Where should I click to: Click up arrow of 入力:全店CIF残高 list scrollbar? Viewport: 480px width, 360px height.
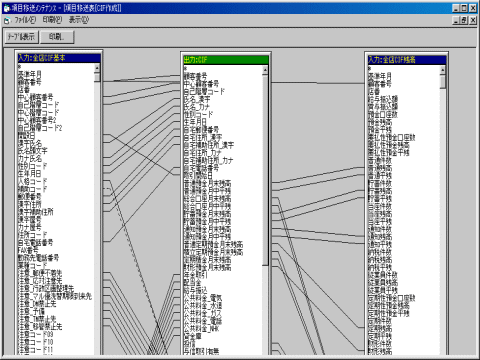(x=443, y=70)
